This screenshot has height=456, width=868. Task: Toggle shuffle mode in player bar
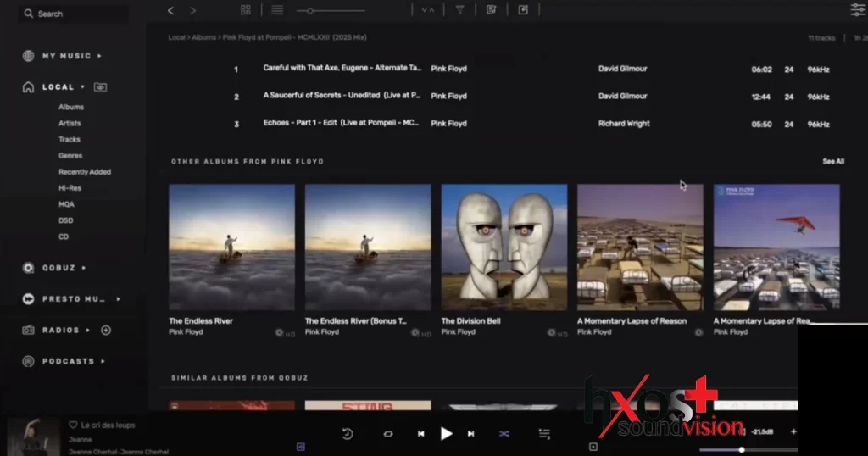(504, 434)
